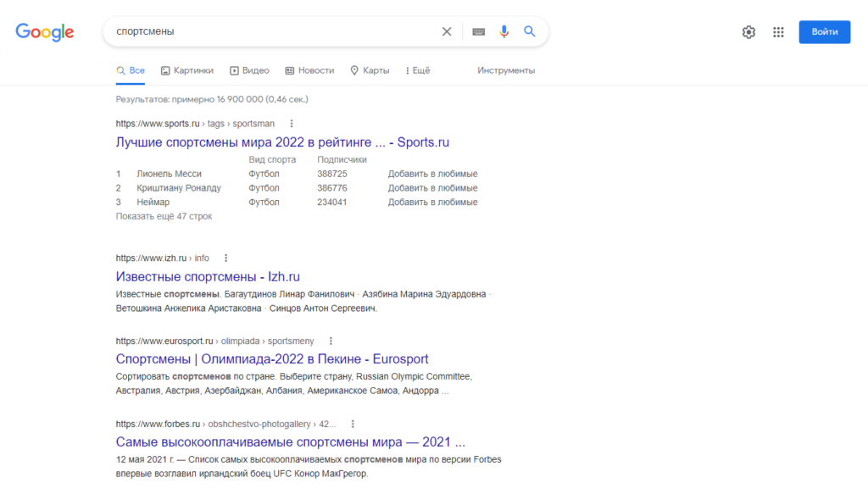Image resolution: width=868 pixels, height=494 pixels.
Task: Click the Google logo to return home
Action: tap(44, 32)
